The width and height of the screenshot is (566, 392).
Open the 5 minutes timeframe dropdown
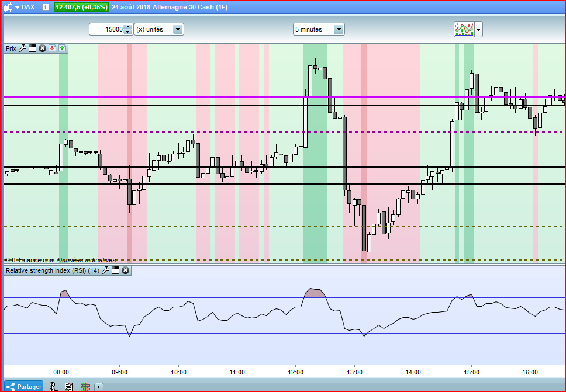click(319, 29)
